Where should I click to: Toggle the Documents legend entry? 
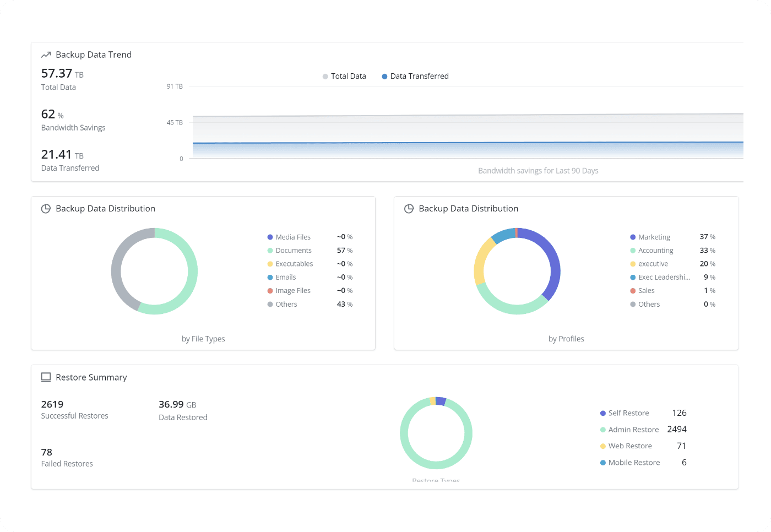[293, 250]
